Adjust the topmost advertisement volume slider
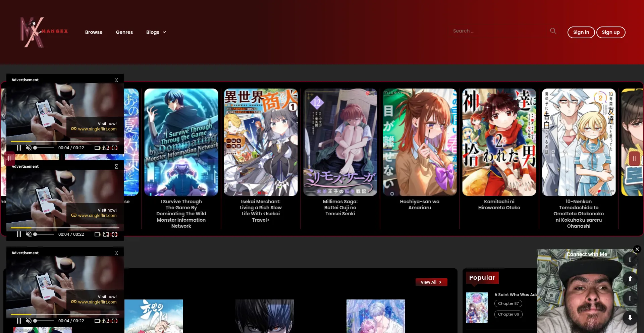This screenshot has height=333, width=644. tap(44, 148)
